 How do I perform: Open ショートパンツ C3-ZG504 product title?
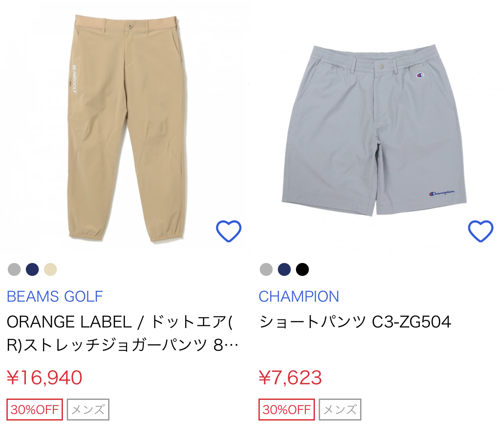click(x=355, y=322)
